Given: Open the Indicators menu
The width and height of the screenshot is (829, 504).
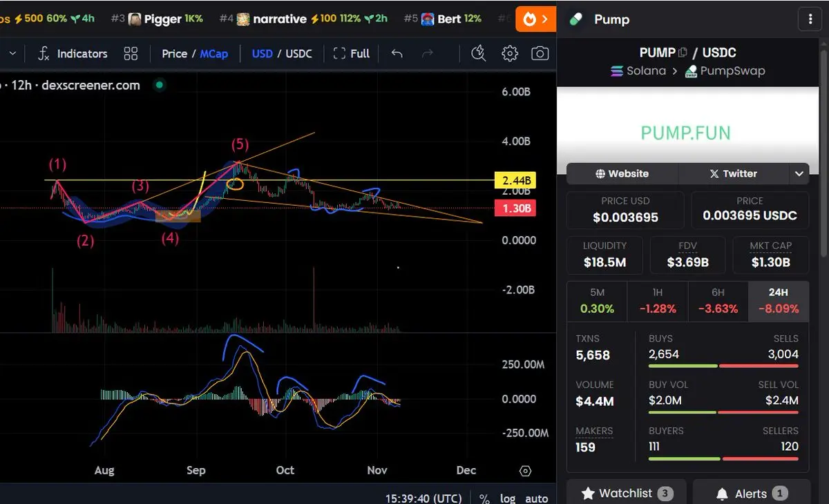Looking at the screenshot, I should click(72, 53).
